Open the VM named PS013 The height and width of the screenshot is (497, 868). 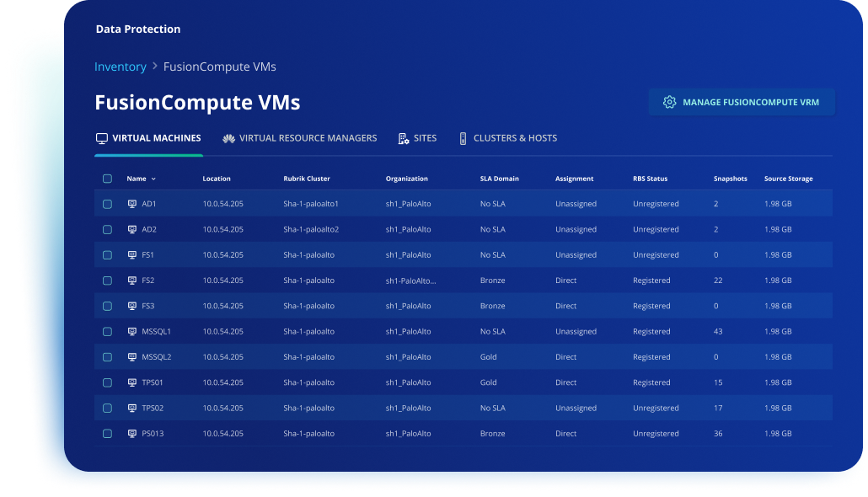coord(153,433)
